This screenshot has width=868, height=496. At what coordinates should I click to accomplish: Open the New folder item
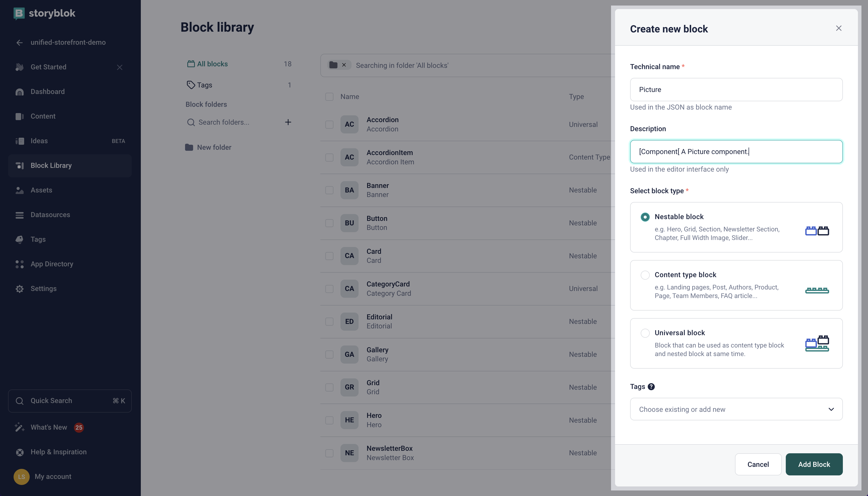pyautogui.click(x=208, y=147)
